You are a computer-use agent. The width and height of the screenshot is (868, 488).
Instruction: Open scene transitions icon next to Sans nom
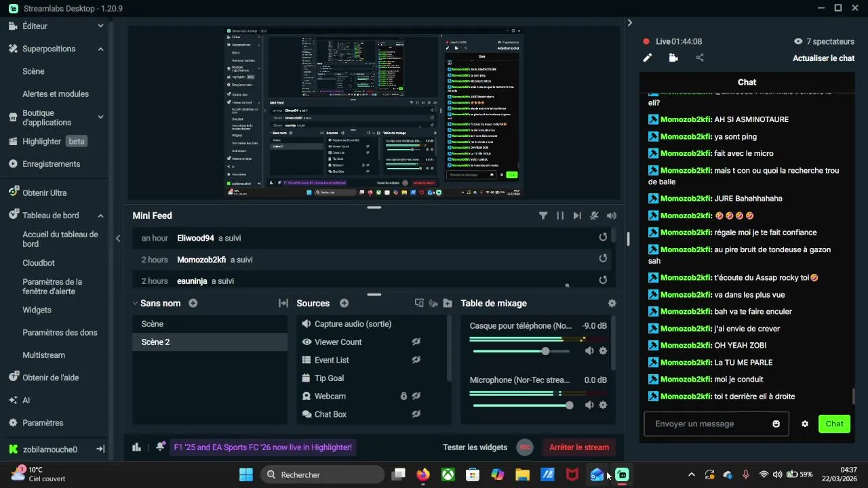point(283,303)
